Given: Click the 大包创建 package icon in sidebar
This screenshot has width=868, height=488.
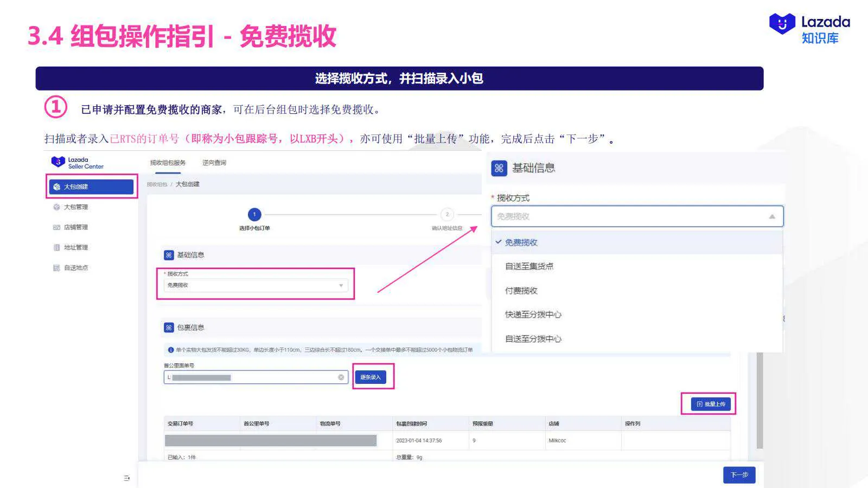Looking at the screenshot, I should [57, 187].
